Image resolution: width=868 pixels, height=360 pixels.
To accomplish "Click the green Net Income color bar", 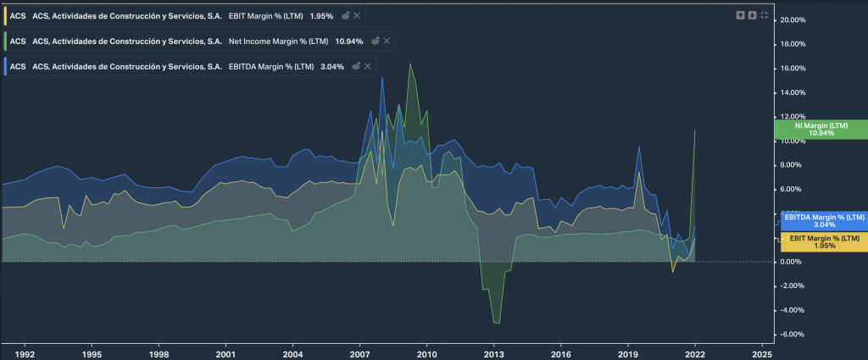I will coord(5,41).
